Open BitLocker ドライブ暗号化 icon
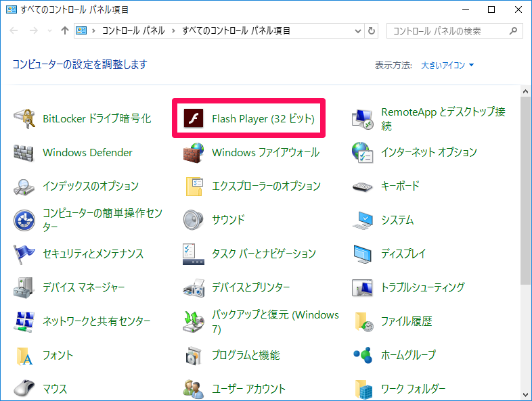 pos(24,119)
